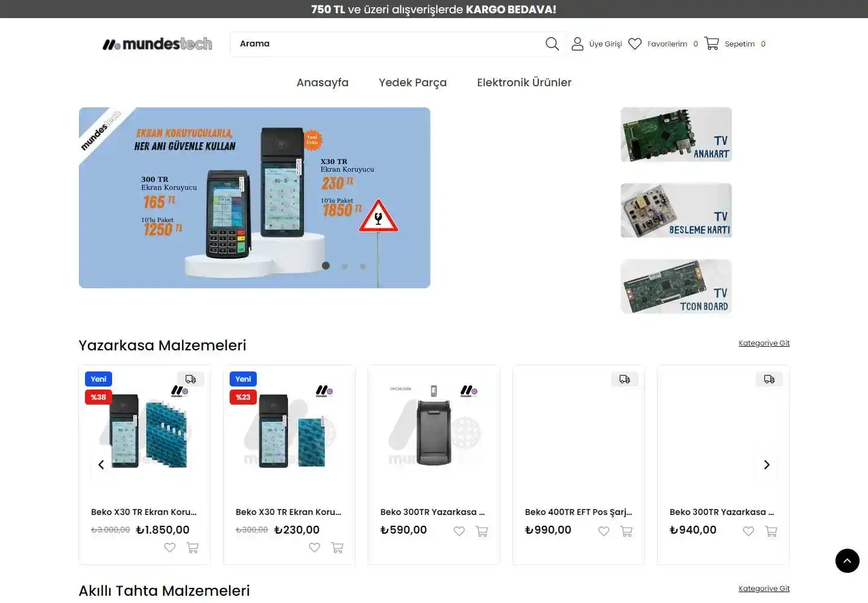868x603 pixels.
Task: Click the ₺1.850,00 price text
Action: coord(163,530)
